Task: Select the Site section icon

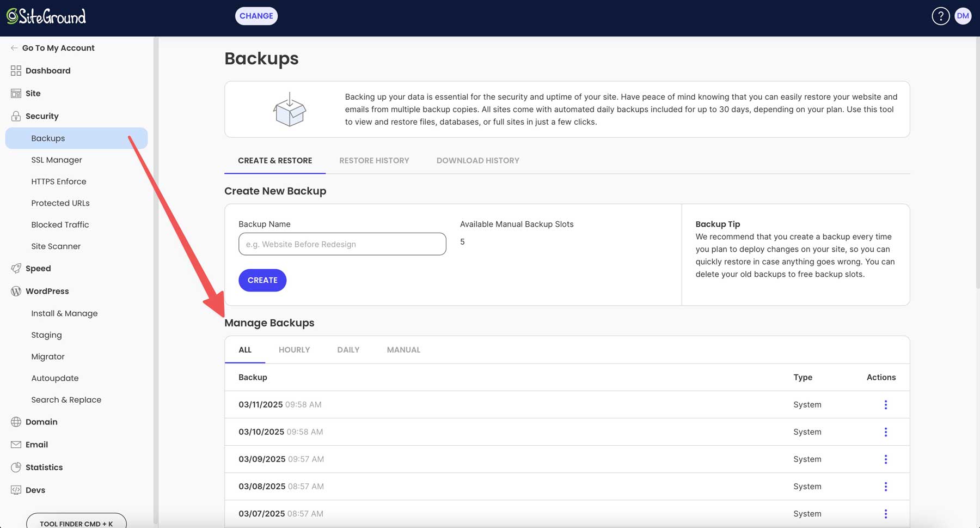Action: click(15, 93)
